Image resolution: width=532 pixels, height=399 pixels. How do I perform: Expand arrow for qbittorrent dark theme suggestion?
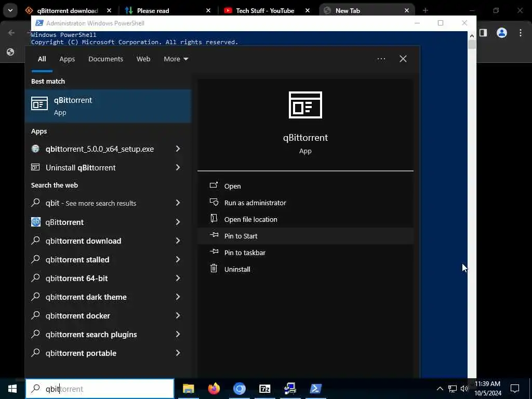point(178,297)
